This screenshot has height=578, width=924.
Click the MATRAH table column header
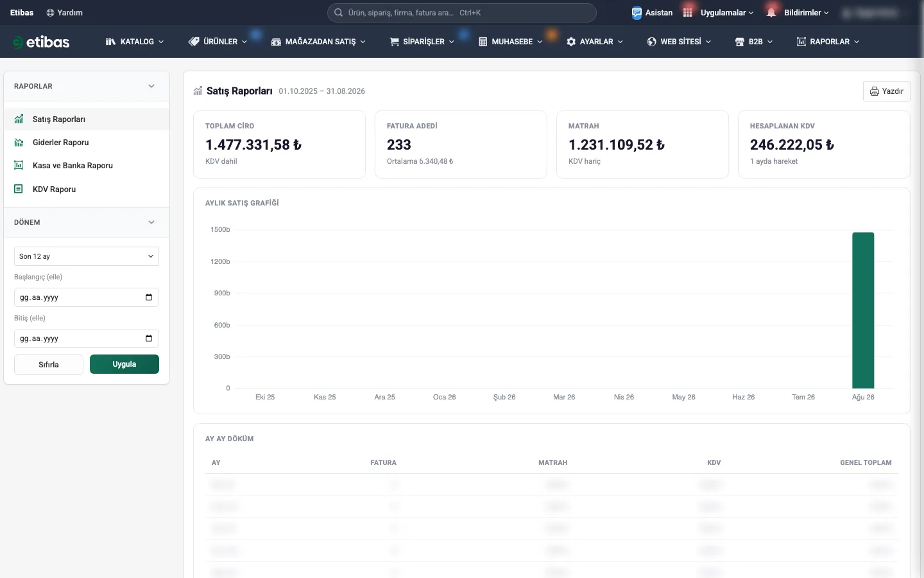553,462
